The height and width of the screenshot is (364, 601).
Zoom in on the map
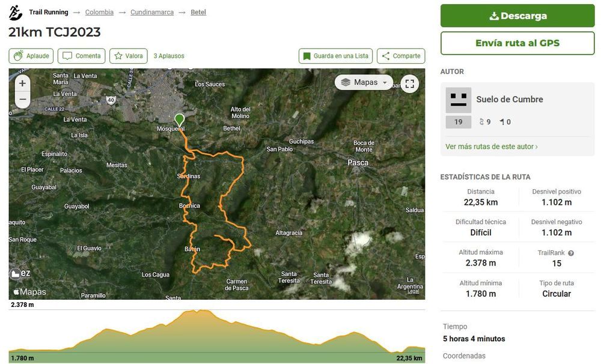[22, 83]
